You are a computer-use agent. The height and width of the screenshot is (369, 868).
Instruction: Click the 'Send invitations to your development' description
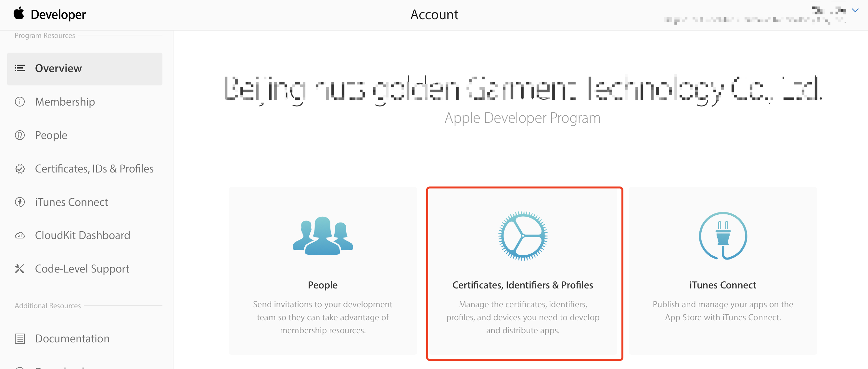(323, 317)
